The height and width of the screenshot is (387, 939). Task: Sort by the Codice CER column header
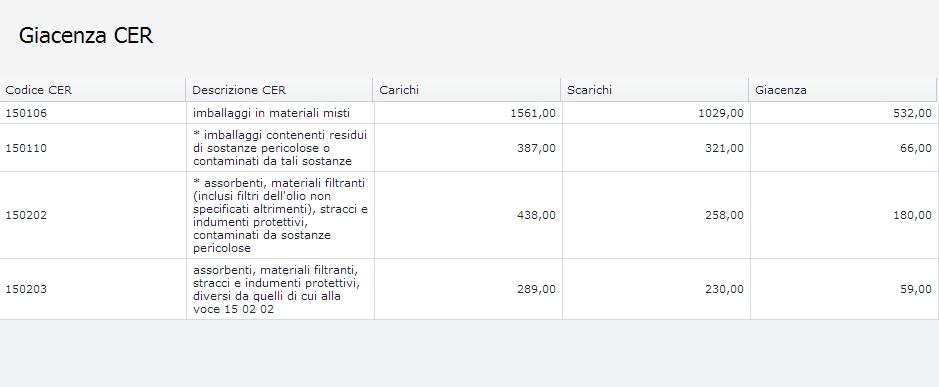pyautogui.click(x=92, y=90)
